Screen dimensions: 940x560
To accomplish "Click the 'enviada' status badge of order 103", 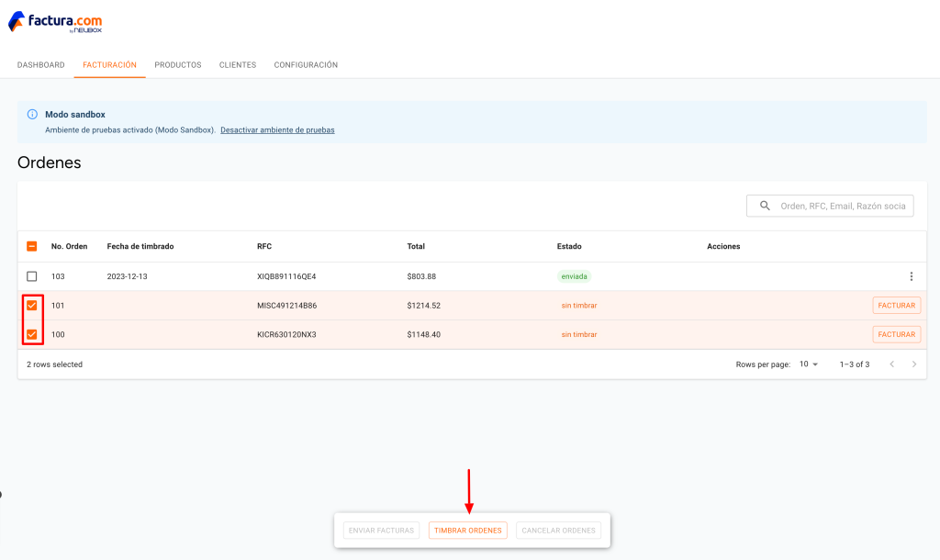I will click(x=574, y=276).
